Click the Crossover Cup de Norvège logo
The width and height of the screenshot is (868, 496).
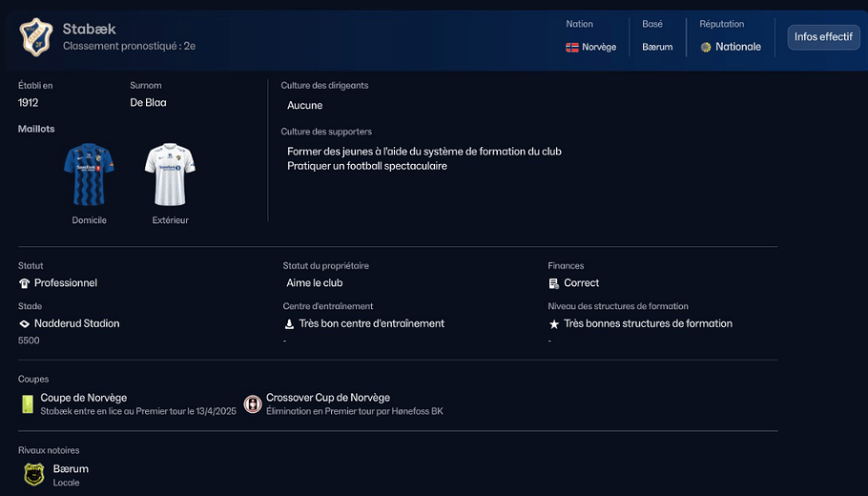pos(253,404)
